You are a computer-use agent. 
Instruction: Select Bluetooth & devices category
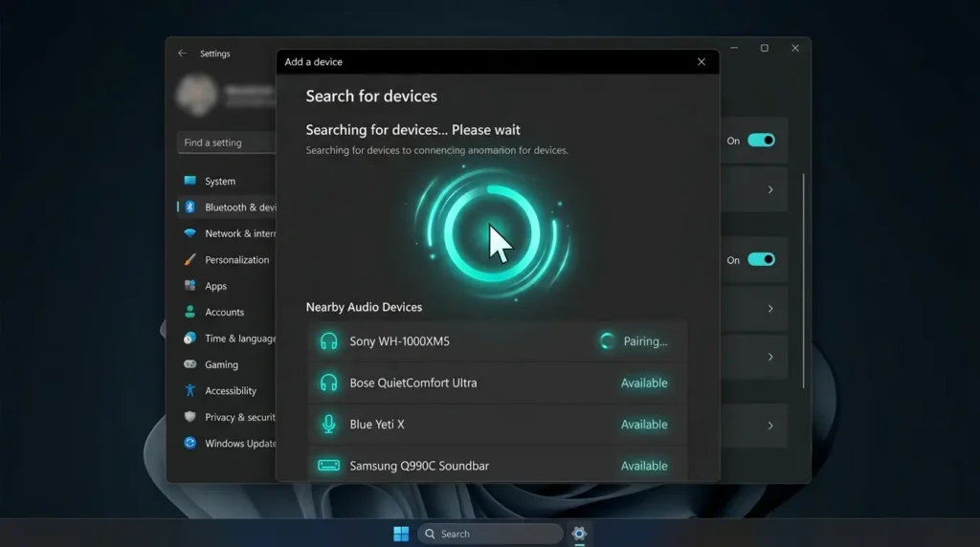(227, 208)
